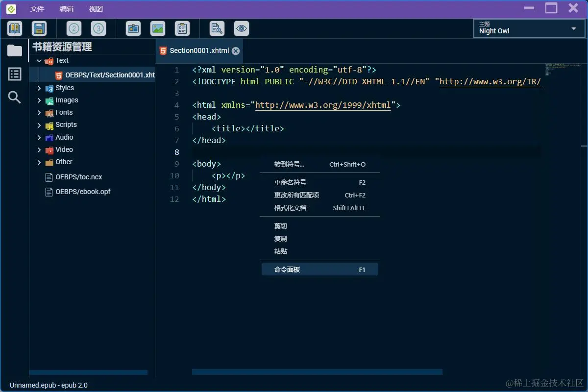Expand the Scripts folder chevron
This screenshot has width=588, height=392.
click(x=39, y=125)
